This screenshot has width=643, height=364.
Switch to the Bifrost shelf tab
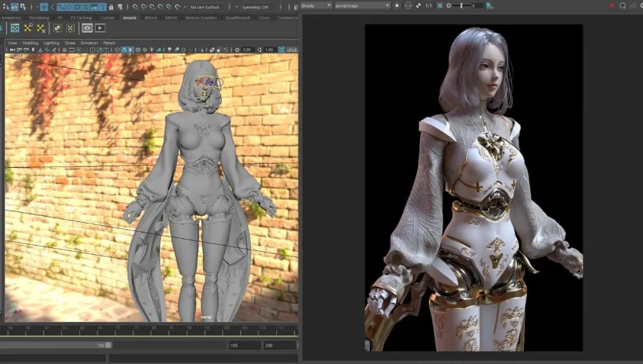click(151, 18)
